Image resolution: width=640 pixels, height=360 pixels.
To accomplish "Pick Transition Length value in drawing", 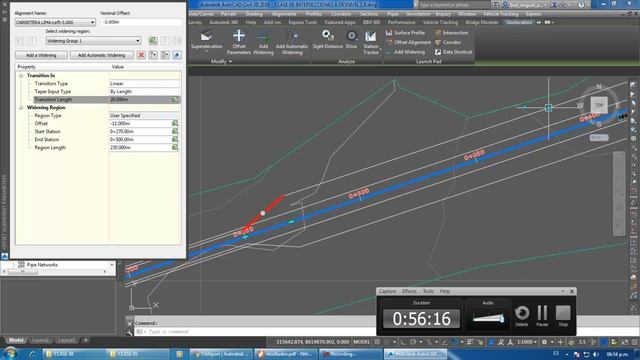I will tap(175, 100).
